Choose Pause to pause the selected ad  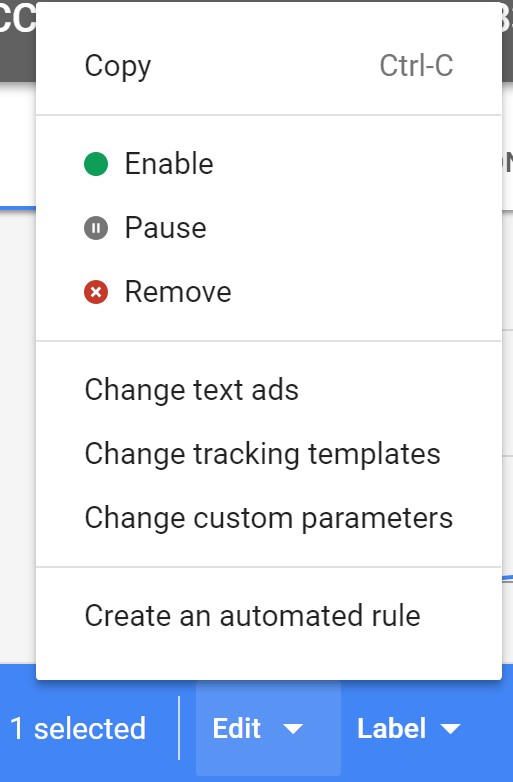point(269,228)
